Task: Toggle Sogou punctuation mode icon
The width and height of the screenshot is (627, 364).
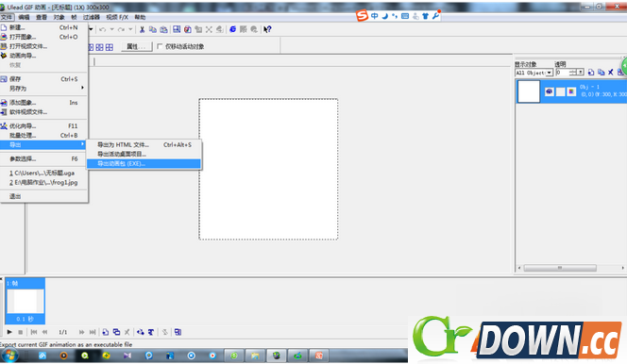Action: (x=395, y=16)
